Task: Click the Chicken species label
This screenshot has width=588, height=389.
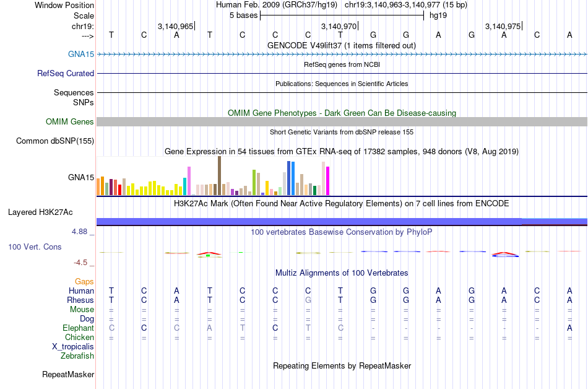Action: pyautogui.click(x=79, y=337)
